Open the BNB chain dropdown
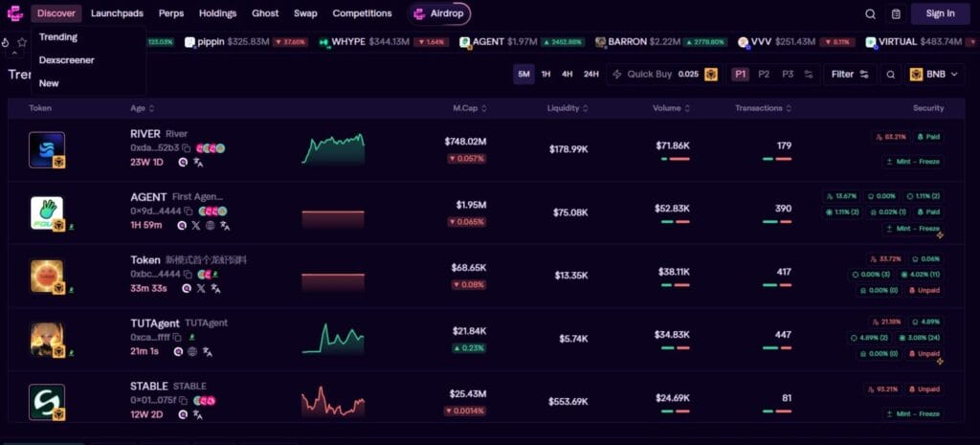The height and width of the screenshot is (445, 980). pos(934,75)
